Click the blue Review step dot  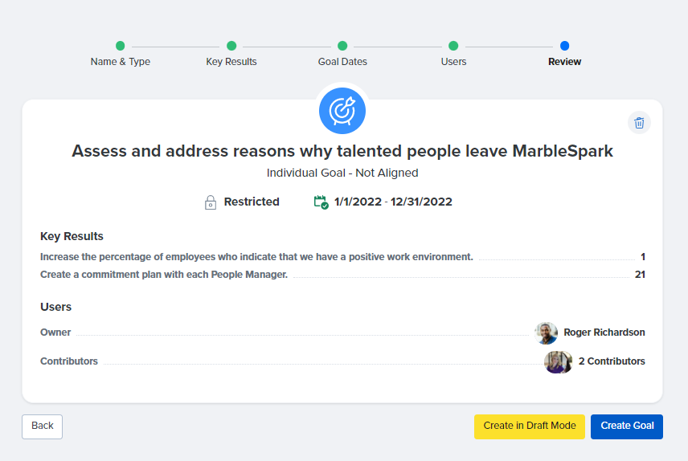click(x=565, y=46)
